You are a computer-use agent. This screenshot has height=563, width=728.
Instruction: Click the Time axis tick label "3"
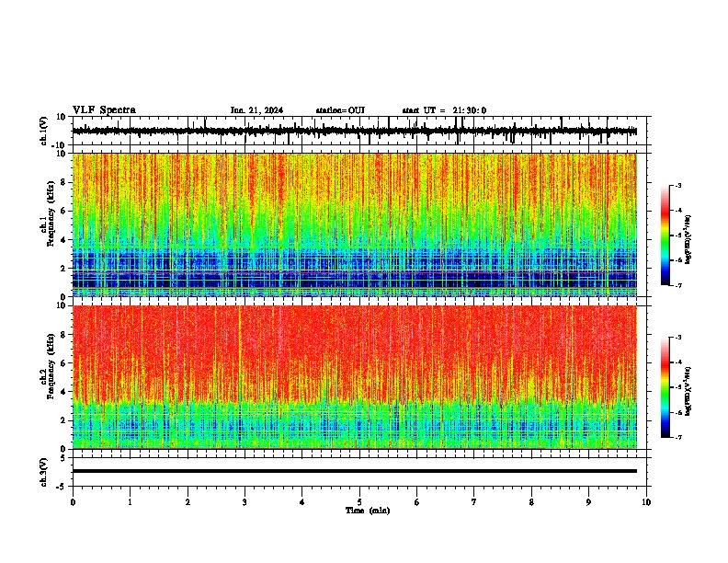pos(245,502)
